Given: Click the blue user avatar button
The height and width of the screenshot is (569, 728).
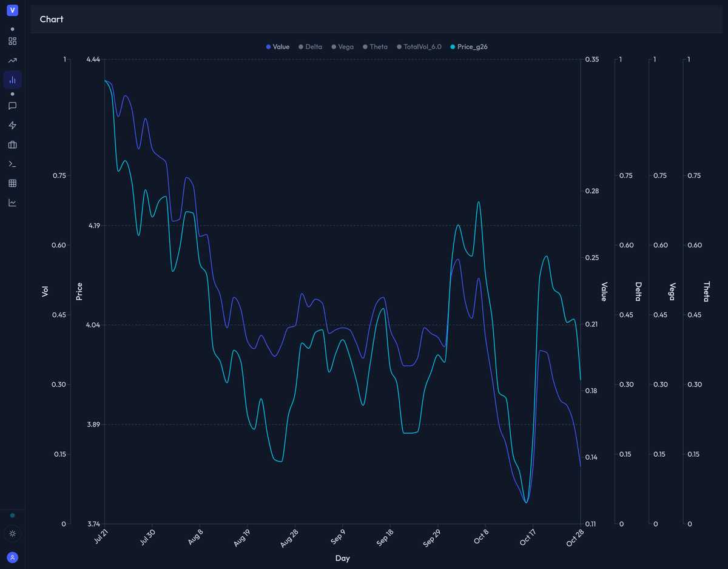Looking at the screenshot, I should [12, 557].
